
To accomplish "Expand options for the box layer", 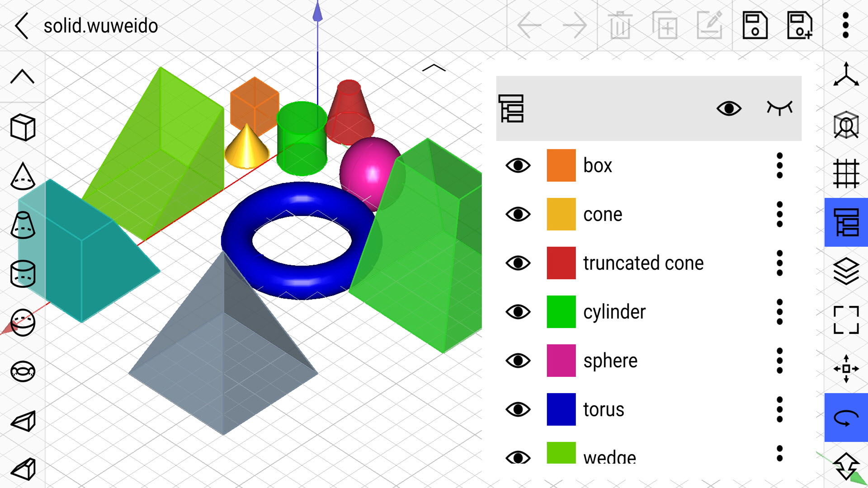I will click(x=780, y=166).
